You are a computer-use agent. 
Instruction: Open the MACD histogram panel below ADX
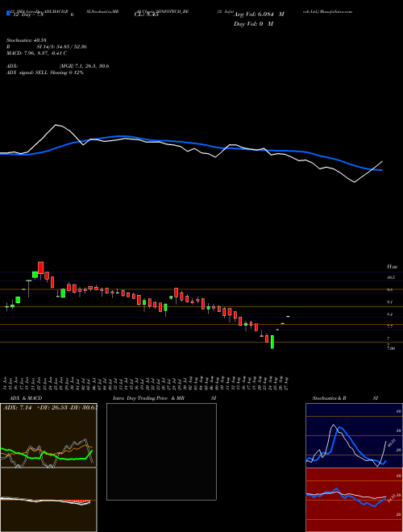(x=48, y=500)
